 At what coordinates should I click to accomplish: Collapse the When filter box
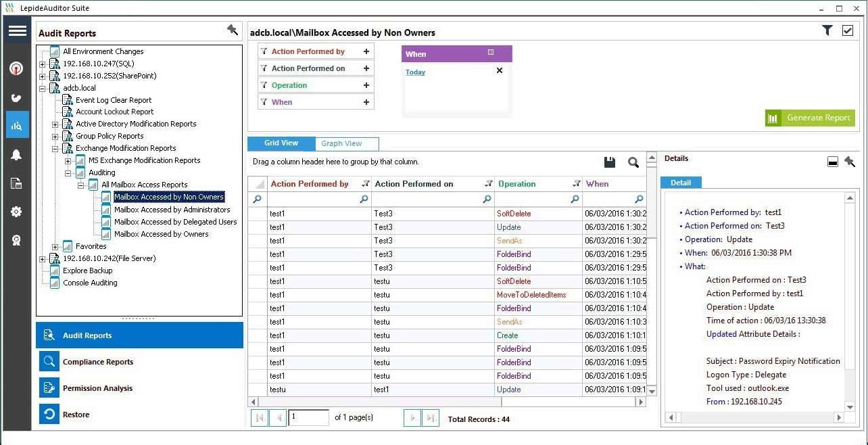pos(491,53)
